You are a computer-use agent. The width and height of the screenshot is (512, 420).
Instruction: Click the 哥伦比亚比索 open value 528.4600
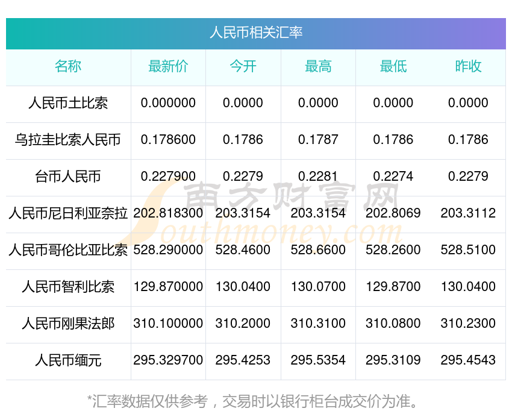(243, 250)
